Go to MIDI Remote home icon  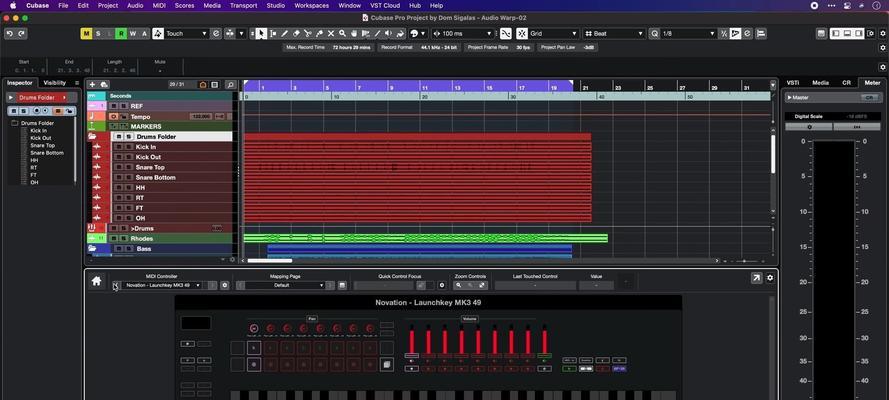pyautogui.click(x=96, y=280)
